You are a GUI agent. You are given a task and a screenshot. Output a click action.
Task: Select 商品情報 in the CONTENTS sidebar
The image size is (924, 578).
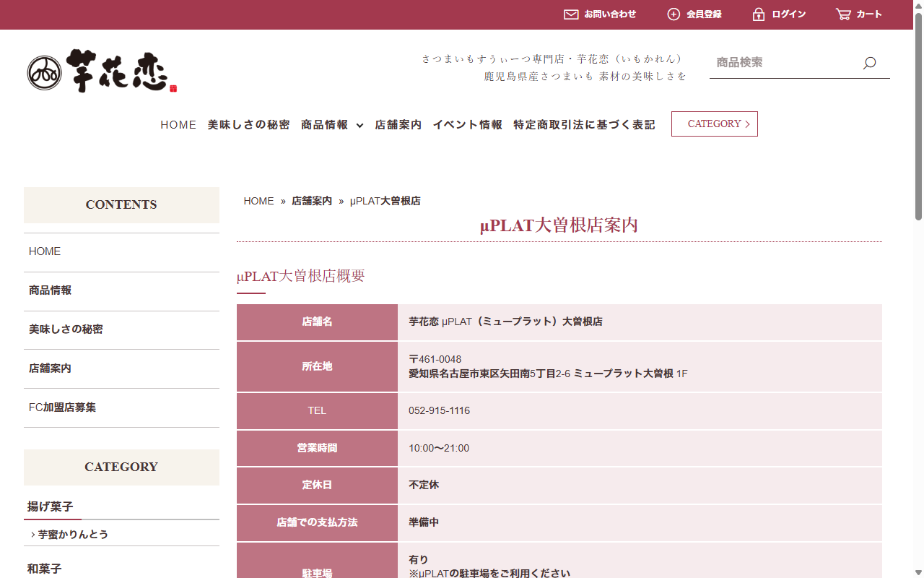[121, 290]
